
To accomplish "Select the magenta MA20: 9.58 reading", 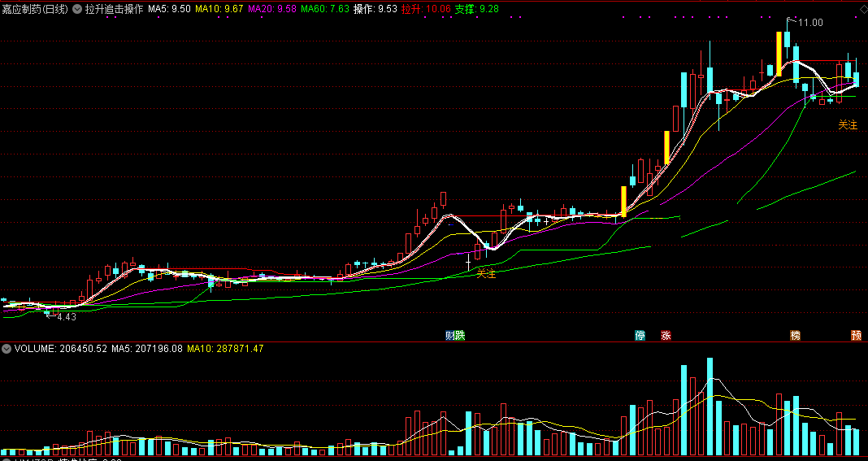I will point(271,10).
